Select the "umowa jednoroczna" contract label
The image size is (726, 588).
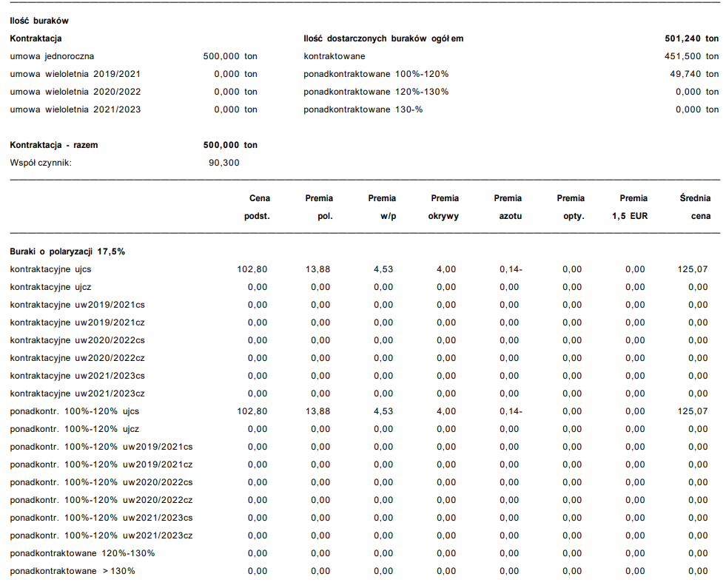52,56
